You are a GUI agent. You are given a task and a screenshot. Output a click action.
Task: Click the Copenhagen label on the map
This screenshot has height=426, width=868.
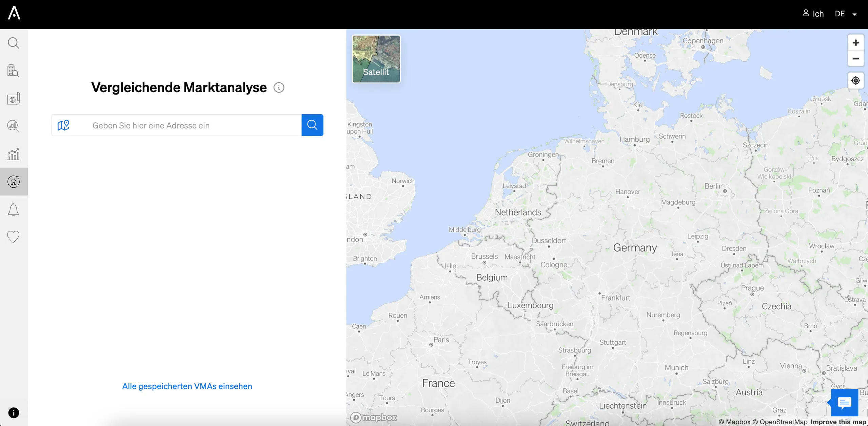click(x=703, y=41)
